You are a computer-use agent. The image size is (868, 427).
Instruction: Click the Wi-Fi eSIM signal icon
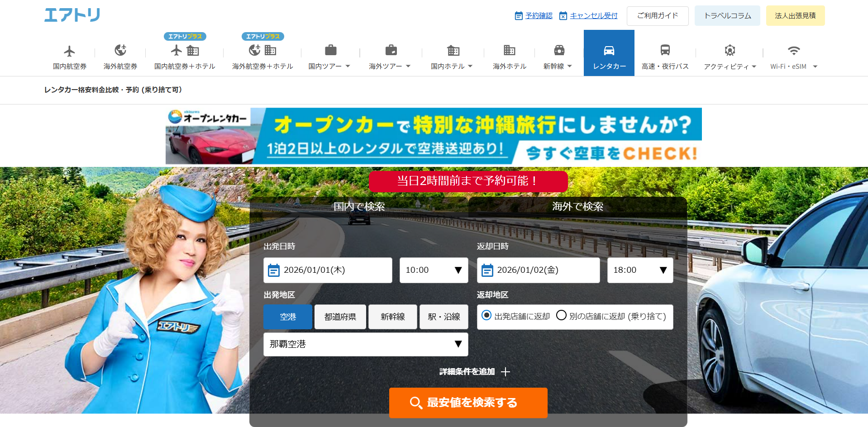tap(793, 50)
